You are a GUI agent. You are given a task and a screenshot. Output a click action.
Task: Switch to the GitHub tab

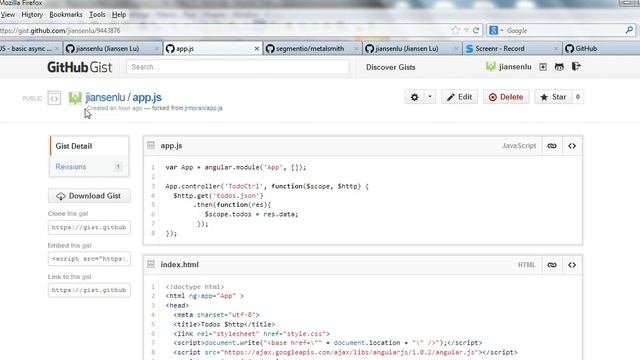(601, 49)
